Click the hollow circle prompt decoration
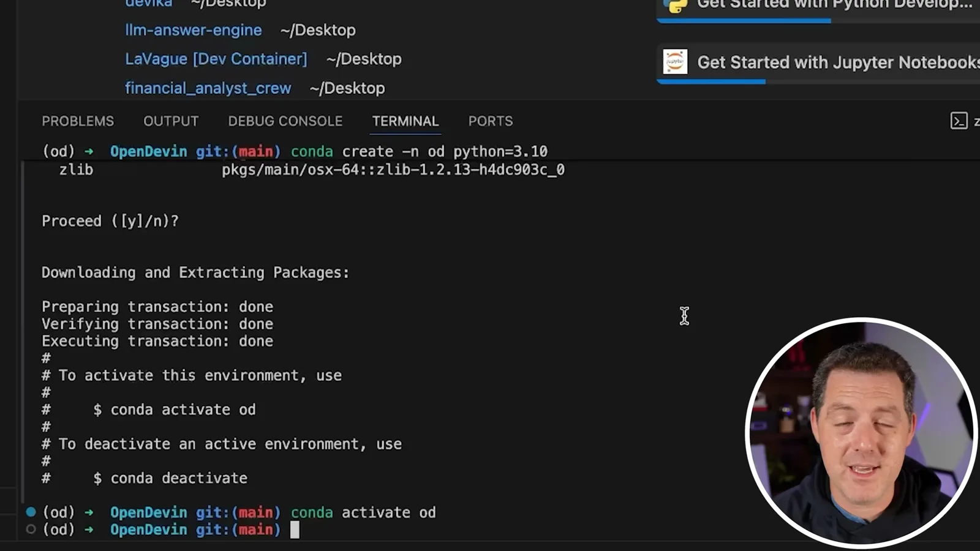The width and height of the screenshot is (980, 551). (31, 529)
